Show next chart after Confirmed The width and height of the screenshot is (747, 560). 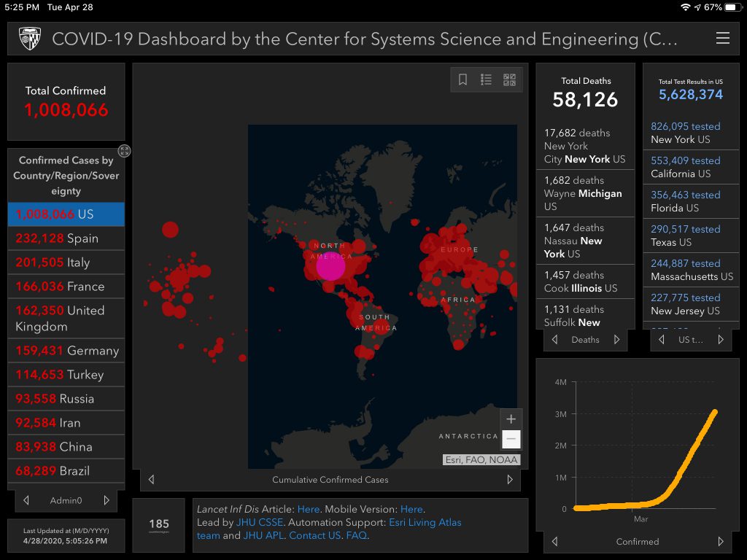[x=721, y=542]
